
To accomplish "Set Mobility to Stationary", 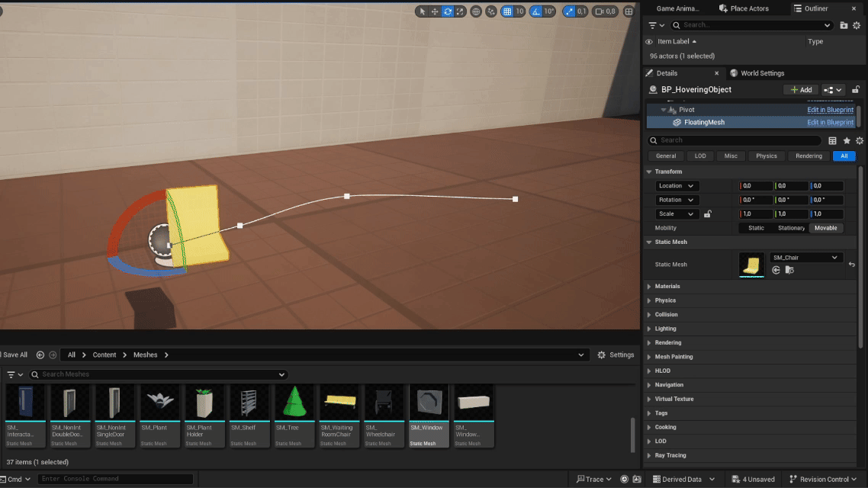I will 791,228.
